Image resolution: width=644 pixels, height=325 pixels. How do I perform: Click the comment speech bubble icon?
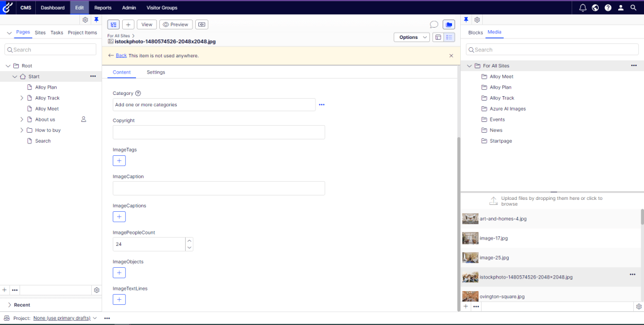434,25
